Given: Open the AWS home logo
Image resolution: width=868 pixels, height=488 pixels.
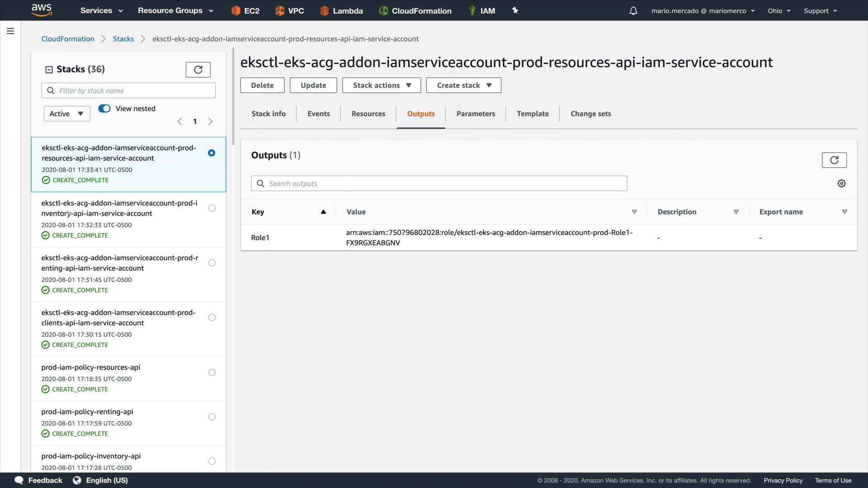Looking at the screenshot, I should tap(42, 10).
